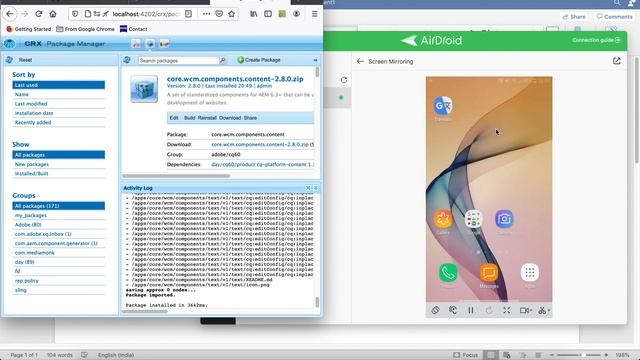Sort packages by Last modified
Screen dimensions: 640x360
click(58, 104)
